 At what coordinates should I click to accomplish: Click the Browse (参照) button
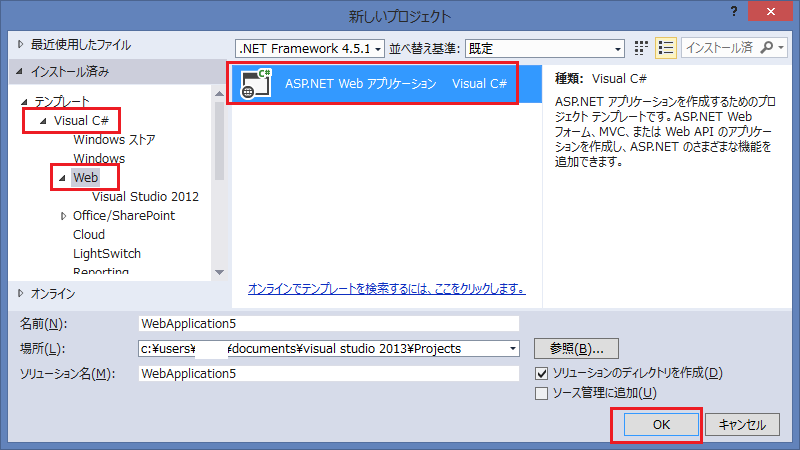tap(577, 348)
